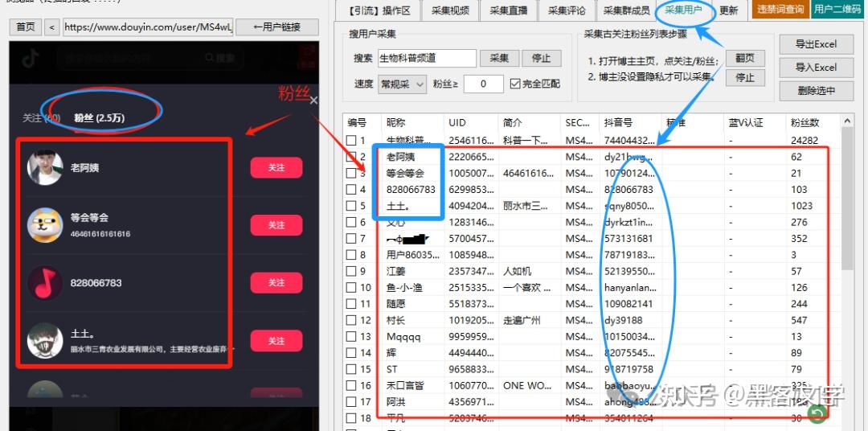Click 采集 button beside search field

pos(499,58)
